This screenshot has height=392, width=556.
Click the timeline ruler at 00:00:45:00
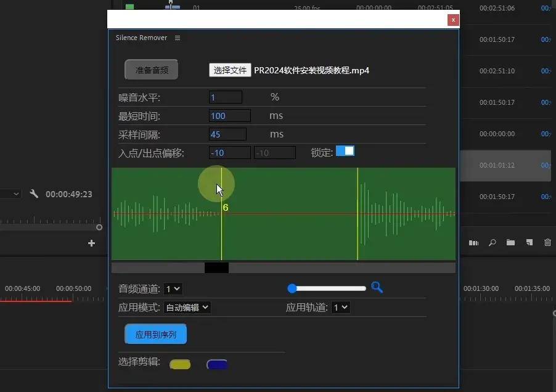point(22,288)
